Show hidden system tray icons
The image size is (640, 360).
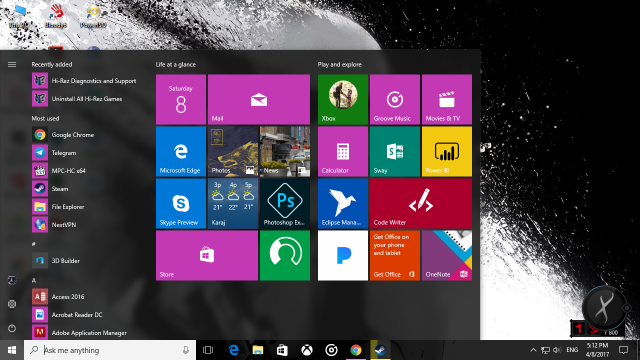click(x=533, y=350)
